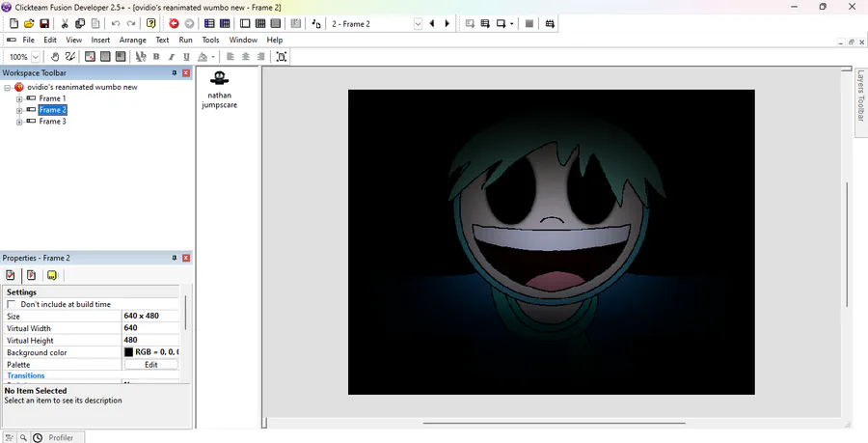This screenshot has width=868, height=443.
Task: Open the Event List Editor icon
Action: [276, 24]
